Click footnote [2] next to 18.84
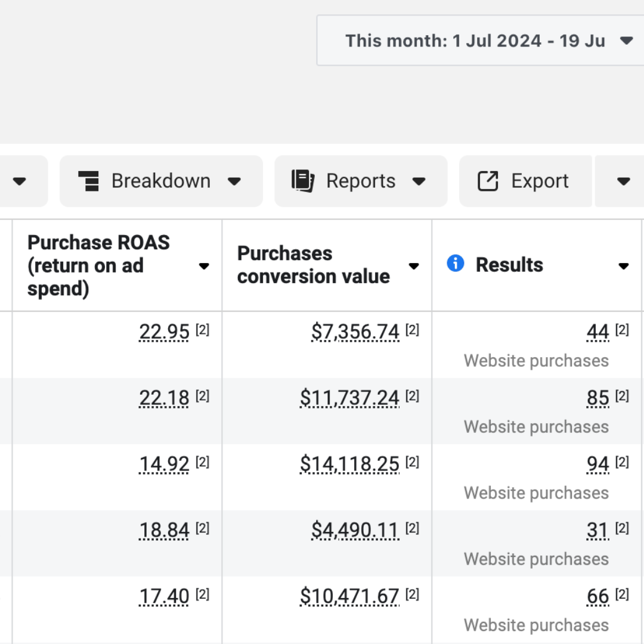 coord(203,528)
